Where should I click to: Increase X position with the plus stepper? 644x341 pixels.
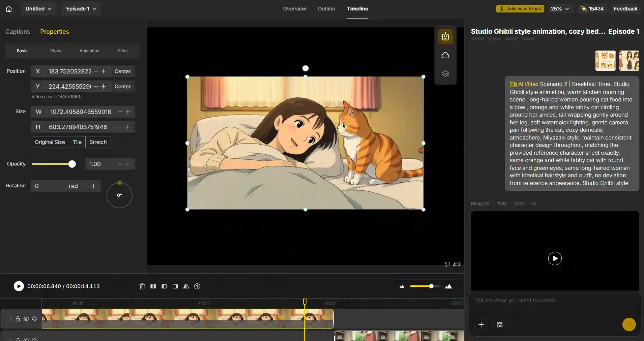pyautogui.click(x=104, y=71)
